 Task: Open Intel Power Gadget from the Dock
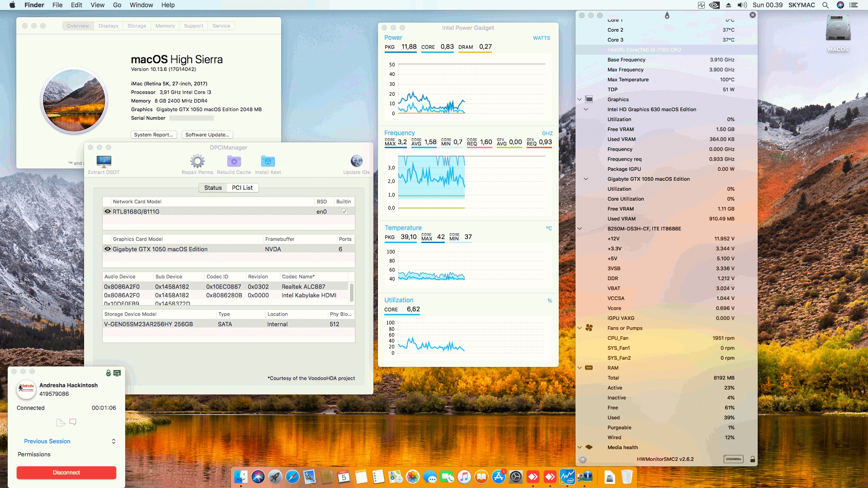567,476
